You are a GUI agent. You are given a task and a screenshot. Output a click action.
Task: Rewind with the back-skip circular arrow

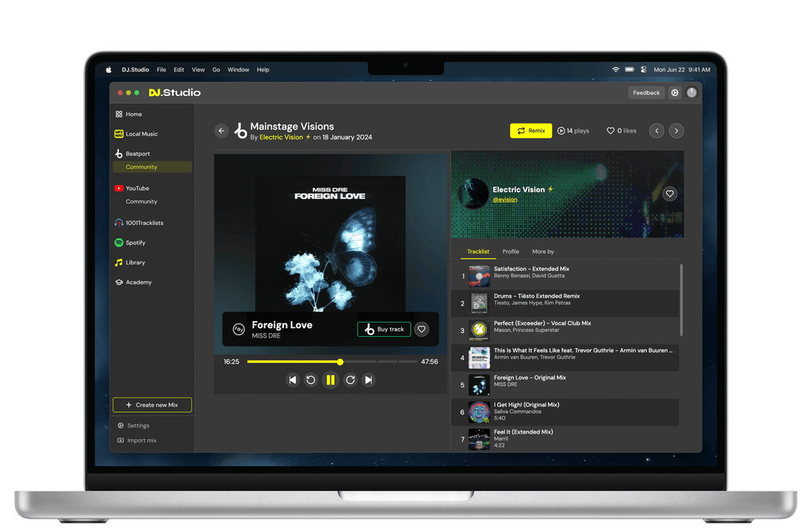pyautogui.click(x=311, y=380)
